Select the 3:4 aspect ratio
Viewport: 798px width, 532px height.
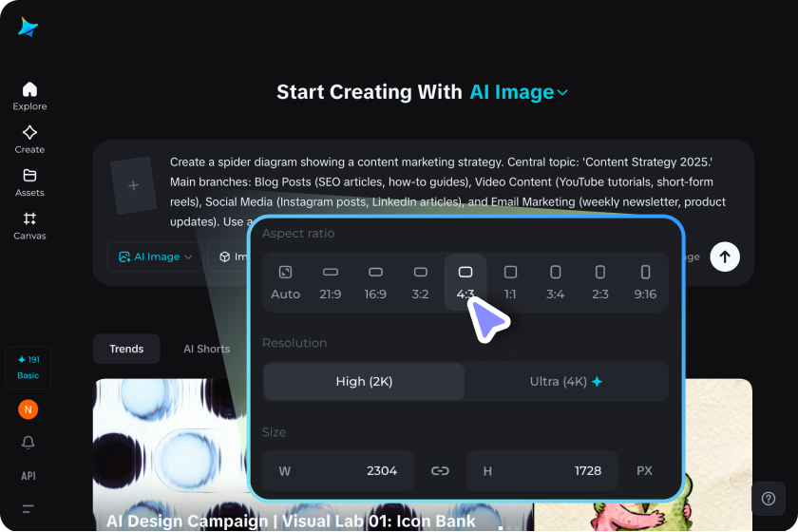[x=555, y=282]
